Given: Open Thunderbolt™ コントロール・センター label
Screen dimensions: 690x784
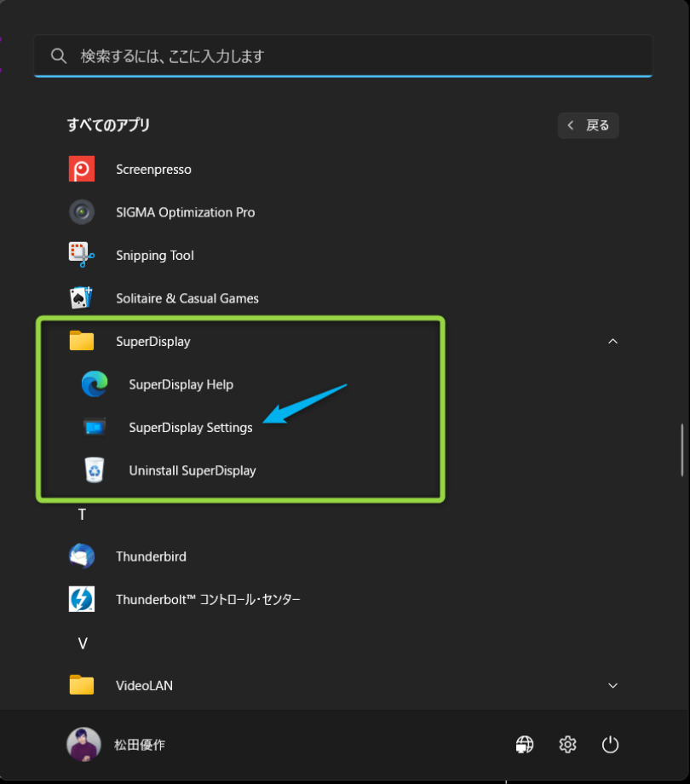Looking at the screenshot, I should point(208,599).
